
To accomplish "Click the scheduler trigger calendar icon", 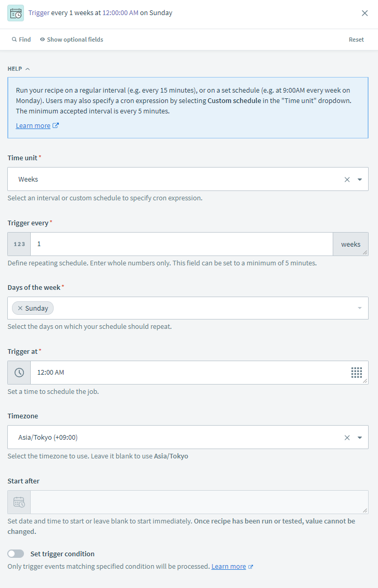I will tap(16, 13).
